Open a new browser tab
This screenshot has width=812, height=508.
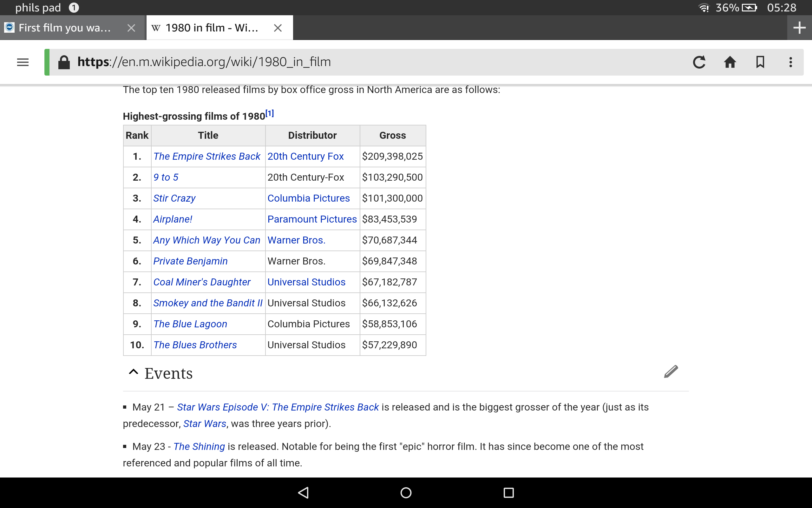coord(800,28)
